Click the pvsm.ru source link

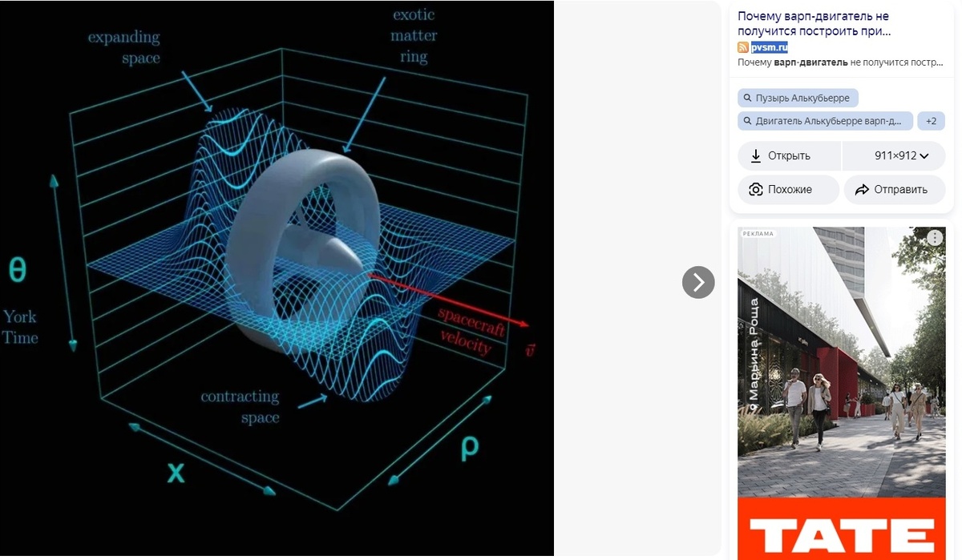tap(770, 47)
